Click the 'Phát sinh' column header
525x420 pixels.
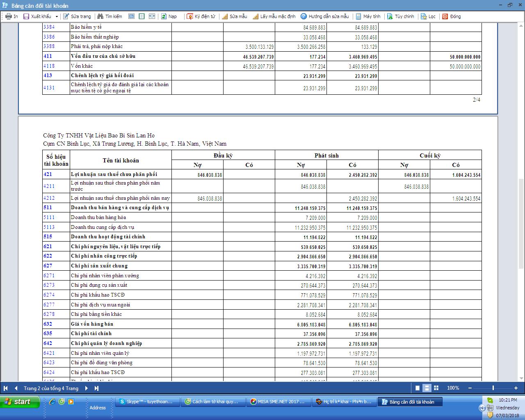(326, 155)
